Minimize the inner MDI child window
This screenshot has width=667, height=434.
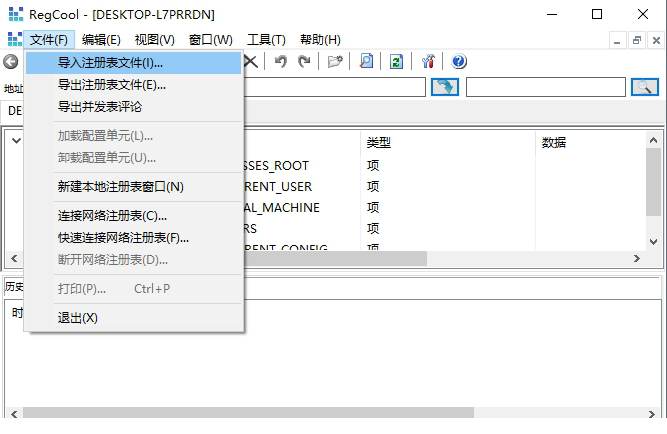(617, 41)
